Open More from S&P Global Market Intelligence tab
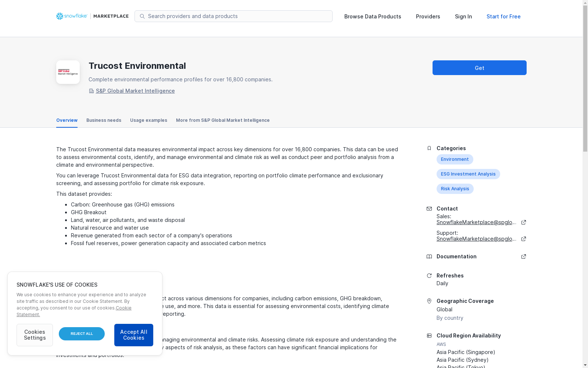Image resolution: width=588 pixels, height=368 pixels. click(223, 120)
